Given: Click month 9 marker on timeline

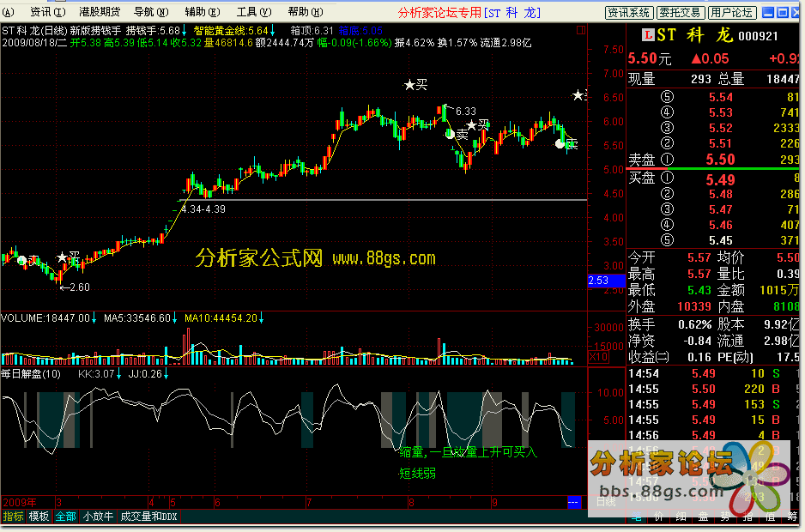Looking at the screenshot, I should (494, 503).
